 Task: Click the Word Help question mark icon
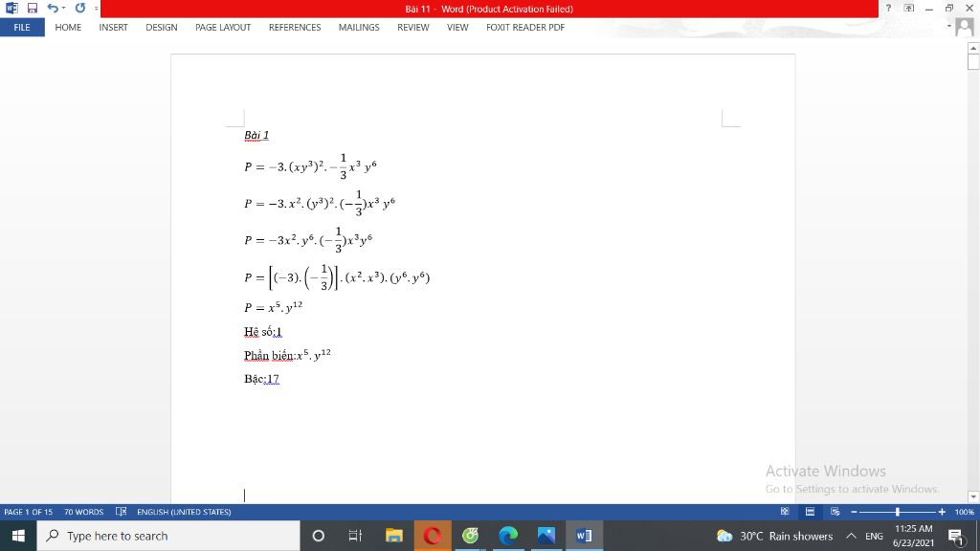coord(888,8)
